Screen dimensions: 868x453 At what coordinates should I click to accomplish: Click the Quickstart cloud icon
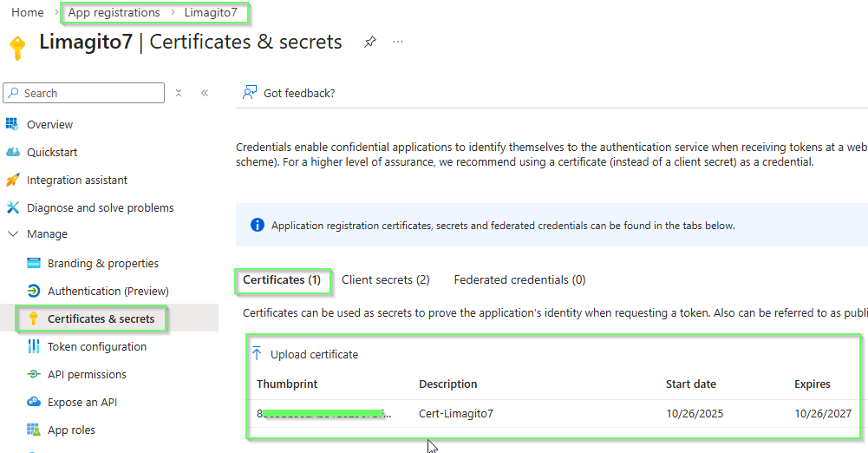coord(13,152)
